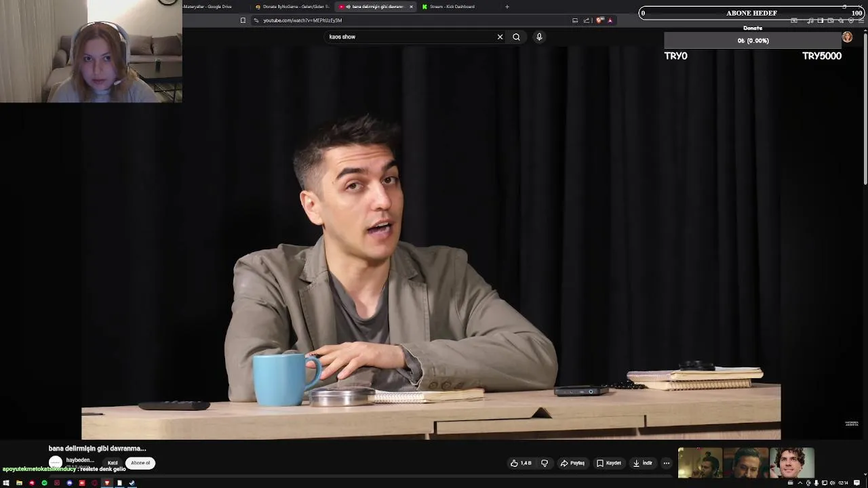Open the haybeden channel name link

point(80,460)
